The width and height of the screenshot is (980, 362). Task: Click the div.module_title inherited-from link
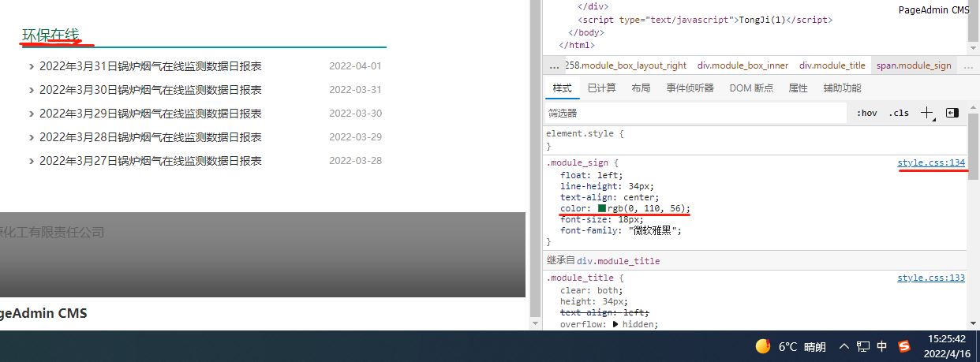click(x=618, y=260)
